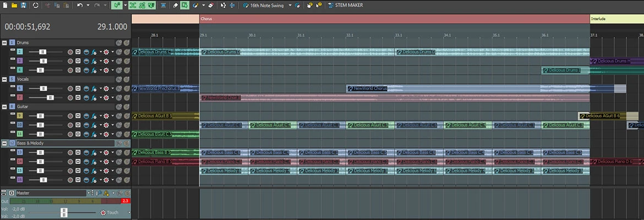Click the Save project icon

pos(23,5)
